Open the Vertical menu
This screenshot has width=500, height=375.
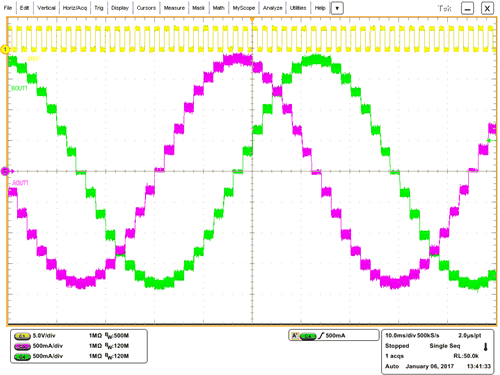(x=46, y=8)
